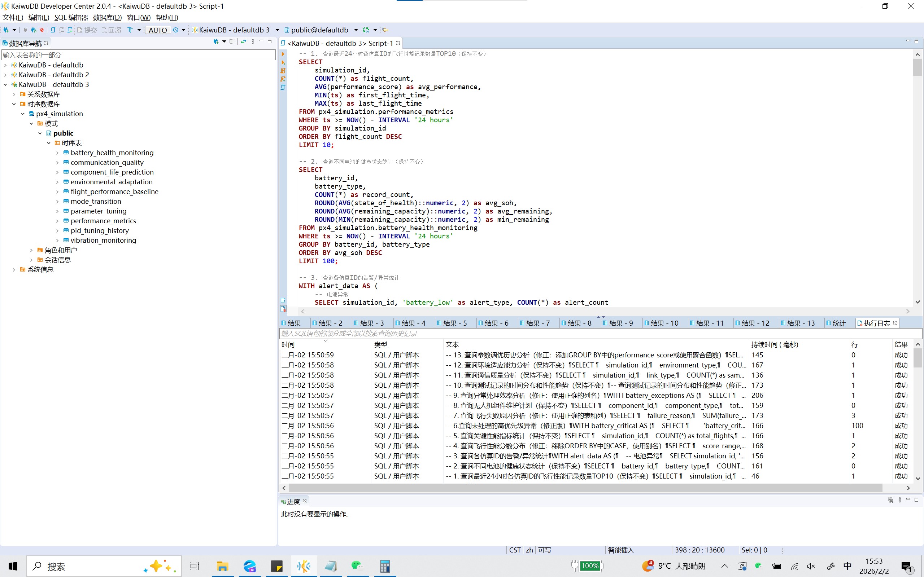This screenshot has height=577, width=924.
Task: Expand the performance_metrics table node
Action: click(x=57, y=221)
